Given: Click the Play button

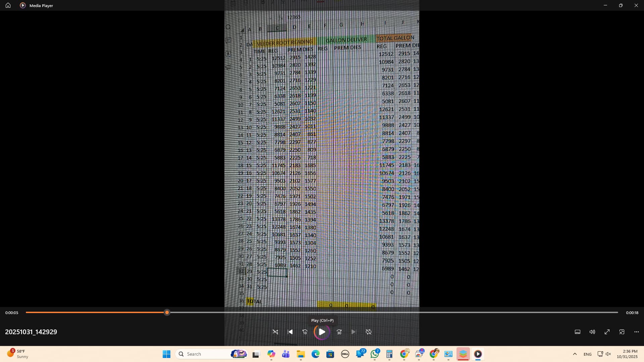Looking at the screenshot, I should [x=322, y=332].
